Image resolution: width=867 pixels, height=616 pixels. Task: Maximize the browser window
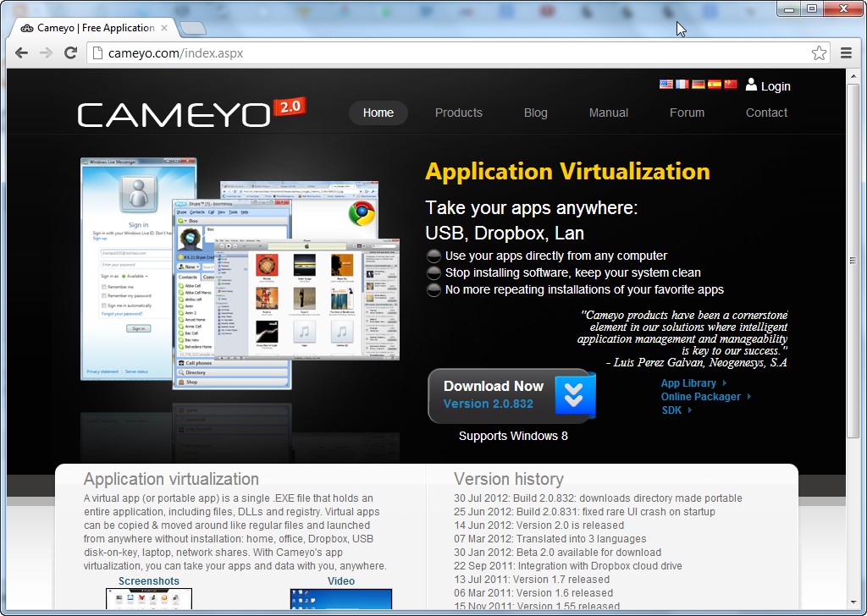[x=812, y=8]
